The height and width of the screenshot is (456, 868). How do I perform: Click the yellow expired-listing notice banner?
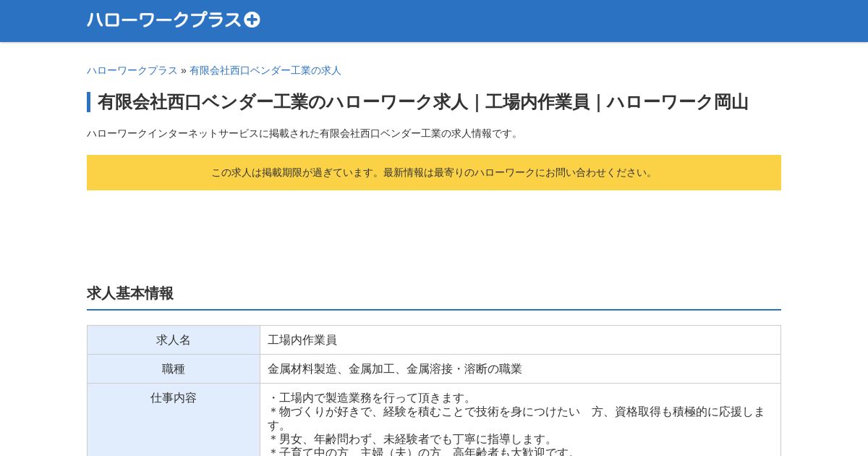click(x=434, y=172)
